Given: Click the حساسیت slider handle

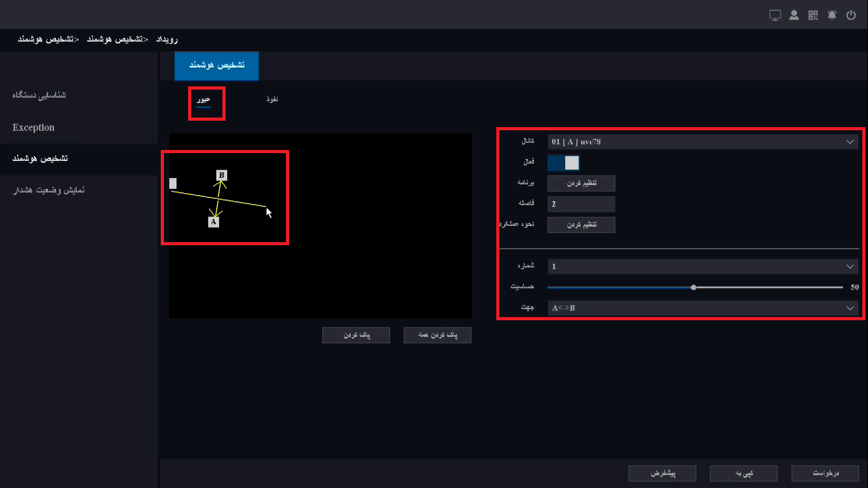Looking at the screenshot, I should point(693,287).
